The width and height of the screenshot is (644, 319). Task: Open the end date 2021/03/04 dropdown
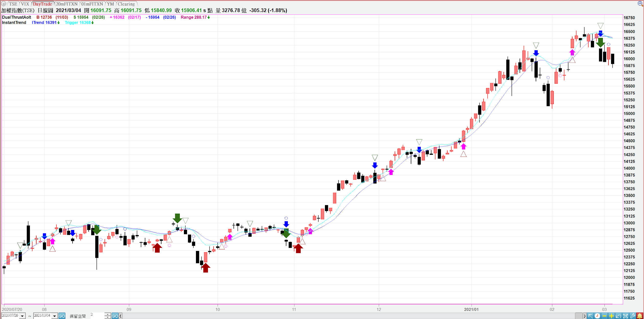[x=54, y=316]
